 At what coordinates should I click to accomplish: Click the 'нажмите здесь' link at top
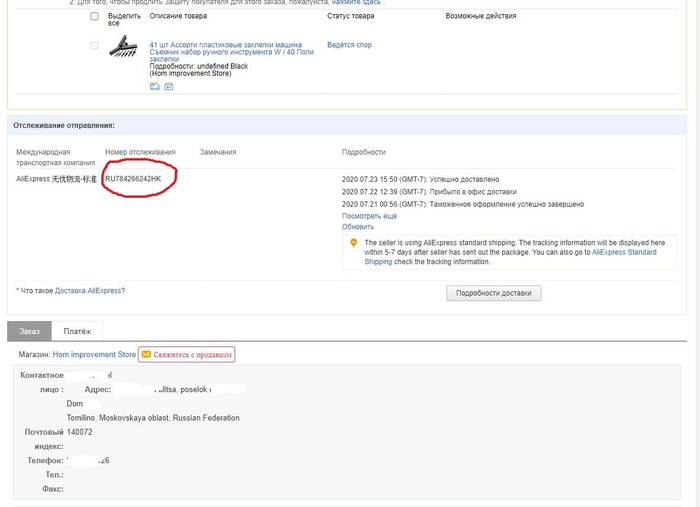(x=357, y=3)
